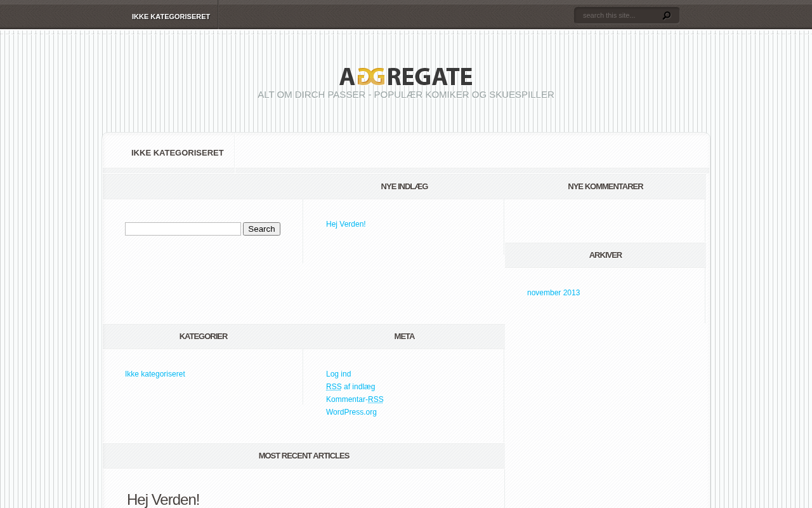The width and height of the screenshot is (812, 508).
Task: Click the Most Recent Articles heading
Action: [x=304, y=456]
